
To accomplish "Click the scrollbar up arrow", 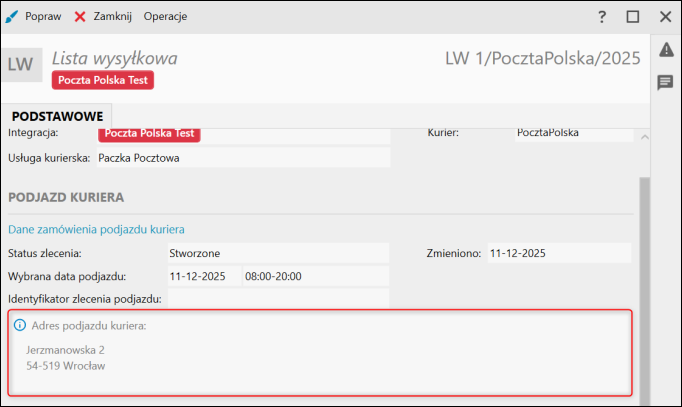I will 645,137.
